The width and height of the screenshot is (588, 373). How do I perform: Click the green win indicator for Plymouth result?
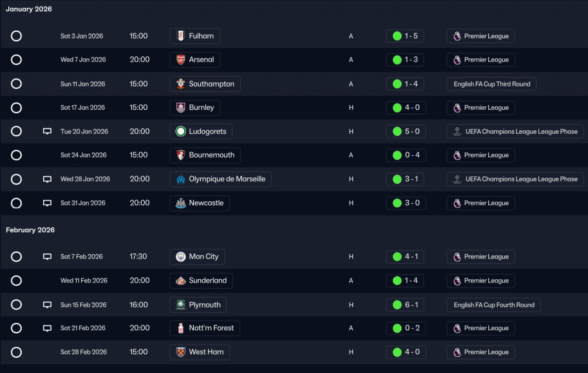397,305
